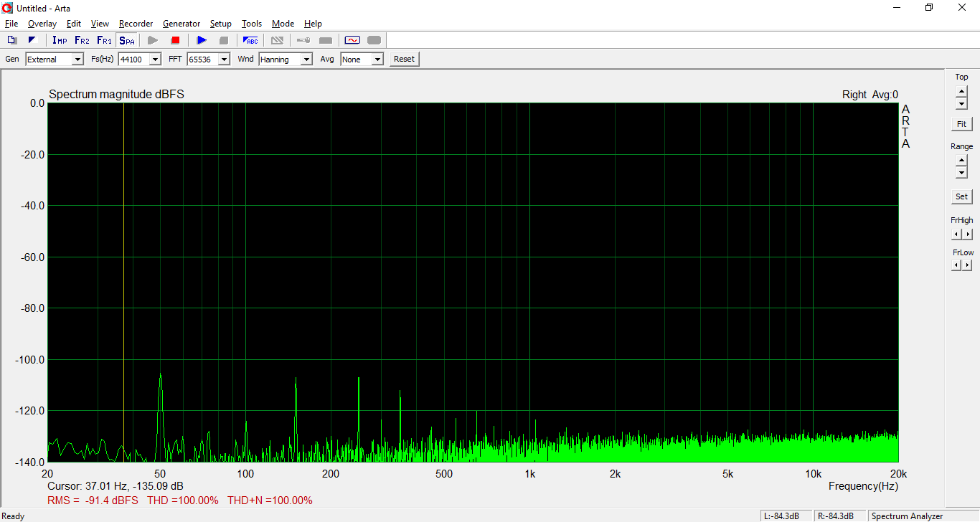The height and width of the screenshot is (522, 980).
Task: Open the Overlay menu
Action: coord(42,24)
